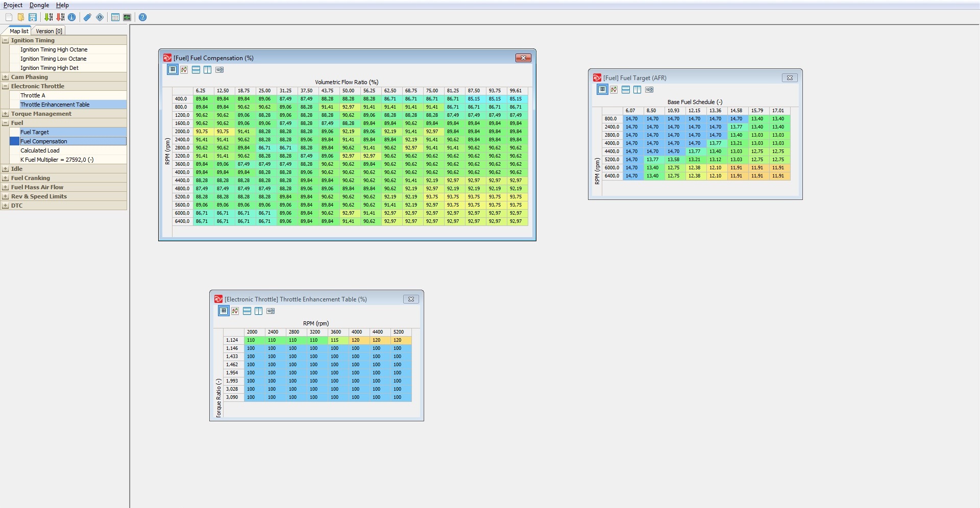
Task: Click the 6400,0 RPM row header in Fuel Target
Action: (x=612, y=176)
